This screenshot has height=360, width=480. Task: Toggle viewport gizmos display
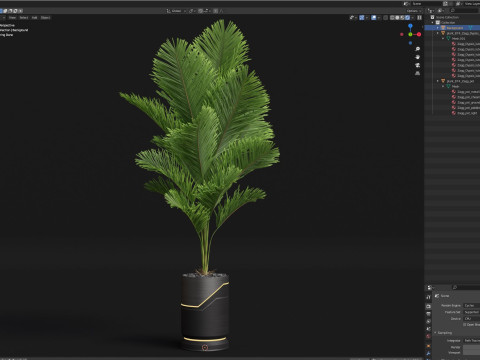tap(362, 18)
